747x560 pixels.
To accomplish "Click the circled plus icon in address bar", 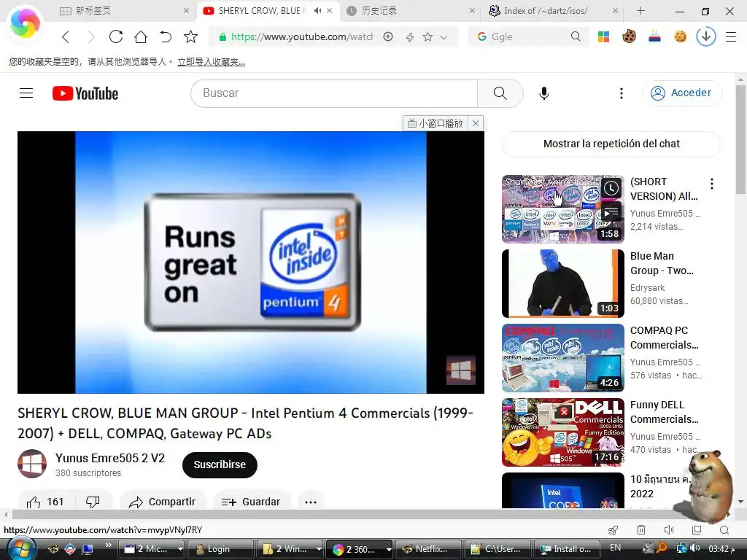I will pos(388,36).
